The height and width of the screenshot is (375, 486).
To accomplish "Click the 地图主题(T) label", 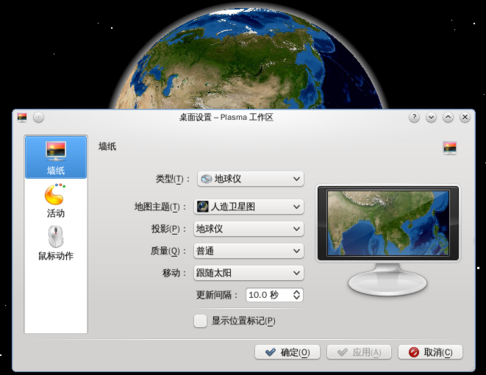I will pos(160,207).
